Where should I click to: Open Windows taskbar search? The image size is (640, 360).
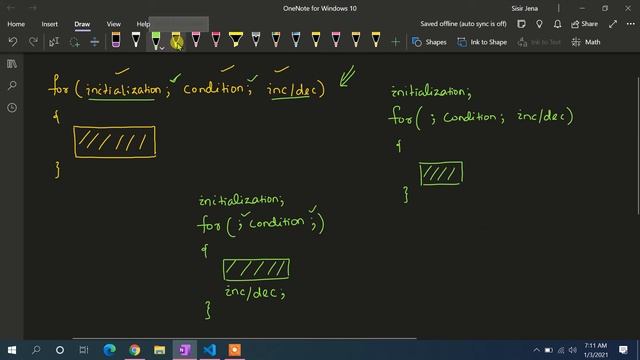click(x=36, y=350)
